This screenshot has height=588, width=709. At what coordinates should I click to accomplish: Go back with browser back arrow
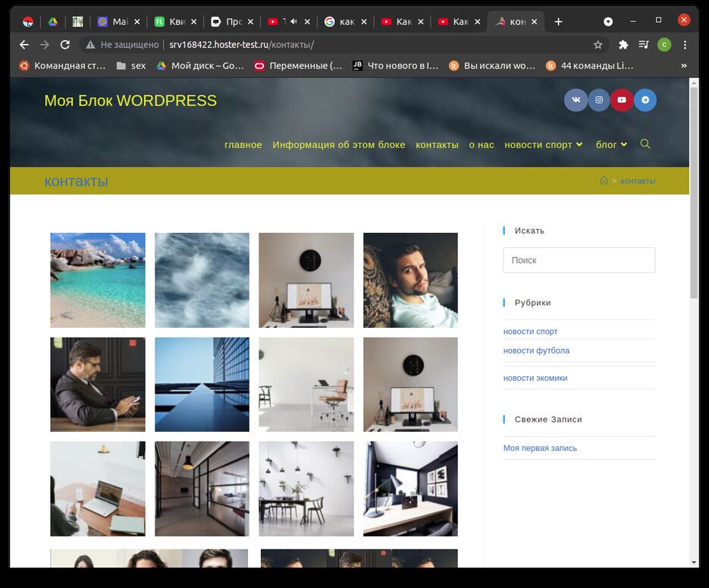click(24, 45)
